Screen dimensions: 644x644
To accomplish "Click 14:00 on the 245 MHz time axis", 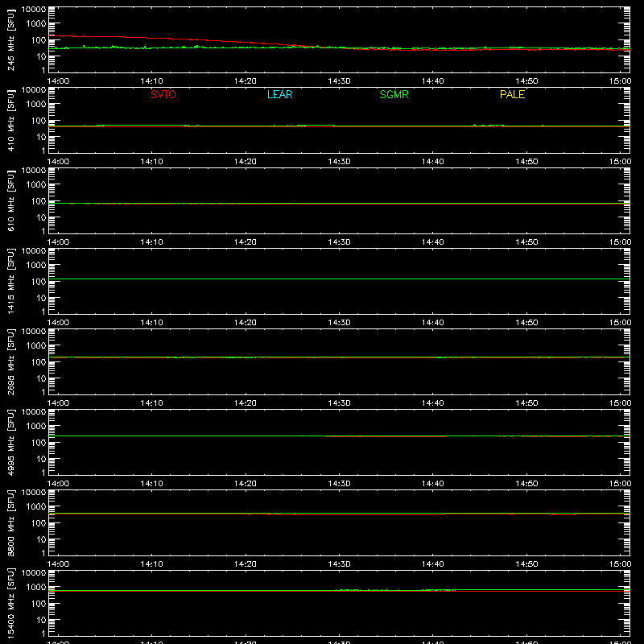I will (x=58, y=81).
